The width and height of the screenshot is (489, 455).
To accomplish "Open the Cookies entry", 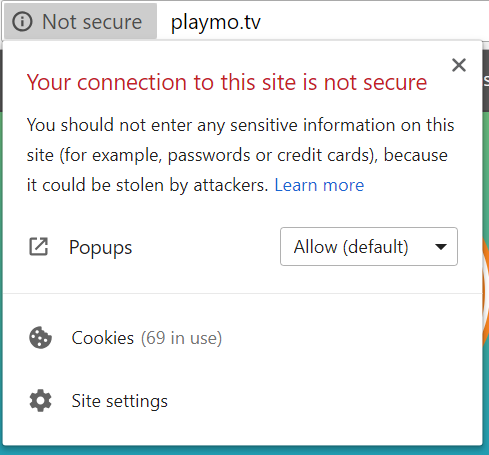I will pyautogui.click(x=243, y=338).
